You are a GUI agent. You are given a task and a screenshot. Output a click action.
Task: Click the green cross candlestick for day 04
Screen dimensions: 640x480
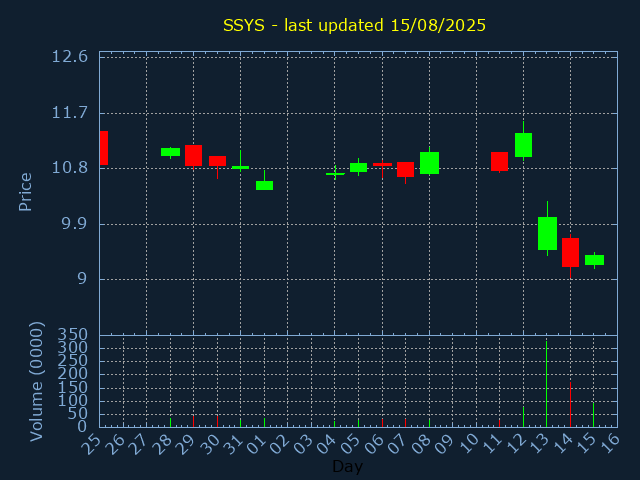(x=335, y=174)
